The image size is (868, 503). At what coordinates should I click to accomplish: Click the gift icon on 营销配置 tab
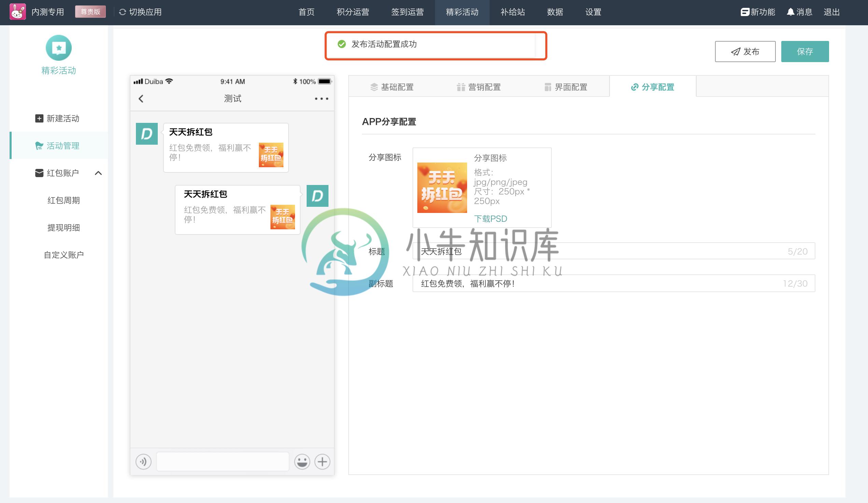click(x=461, y=87)
